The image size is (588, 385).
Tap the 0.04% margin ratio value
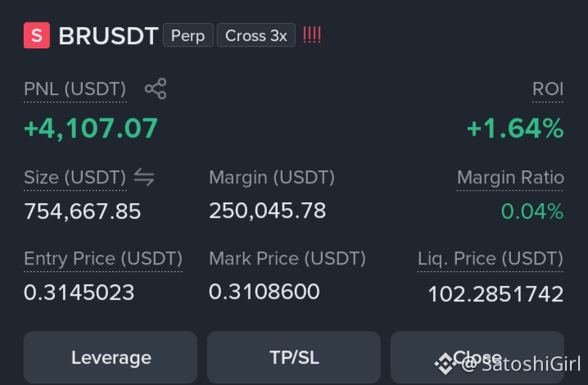point(532,211)
